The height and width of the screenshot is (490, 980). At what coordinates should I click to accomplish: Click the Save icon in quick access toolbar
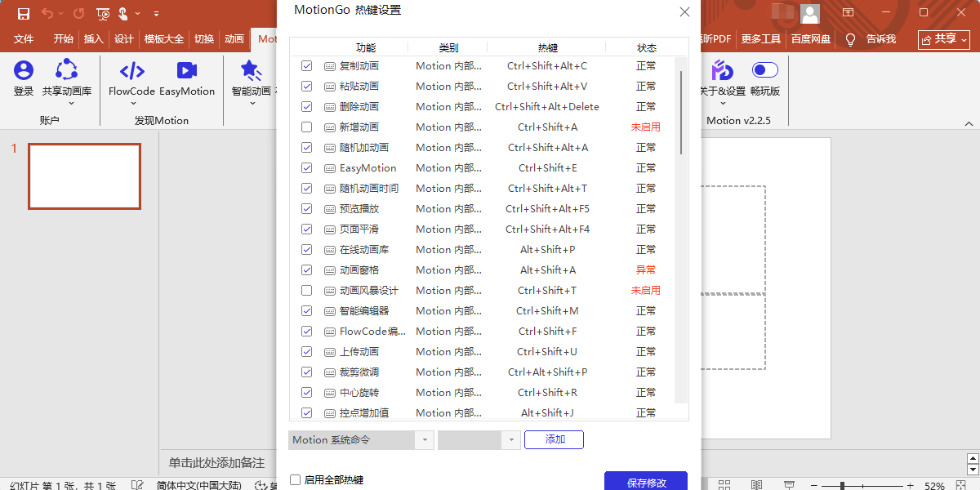(x=23, y=13)
